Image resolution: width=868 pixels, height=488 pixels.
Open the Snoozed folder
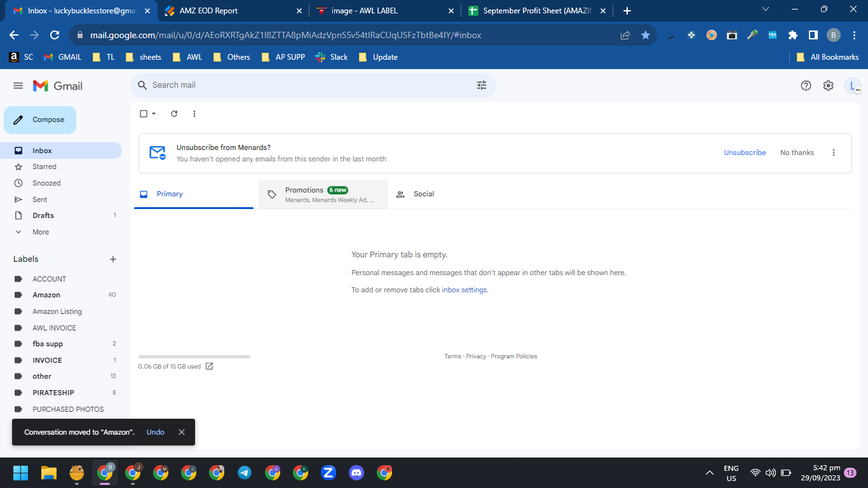[x=61, y=183]
